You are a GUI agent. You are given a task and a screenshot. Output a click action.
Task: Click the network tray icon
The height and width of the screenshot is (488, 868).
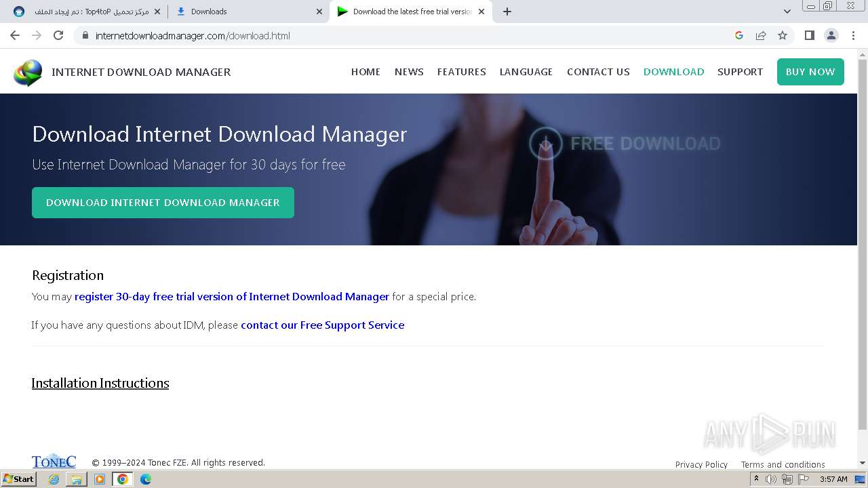tap(787, 479)
